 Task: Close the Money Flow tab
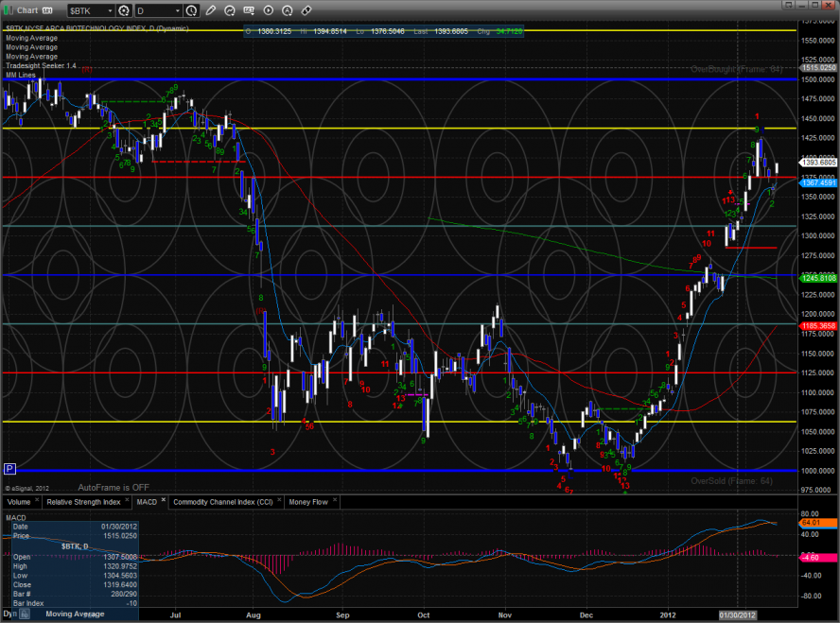[335, 500]
